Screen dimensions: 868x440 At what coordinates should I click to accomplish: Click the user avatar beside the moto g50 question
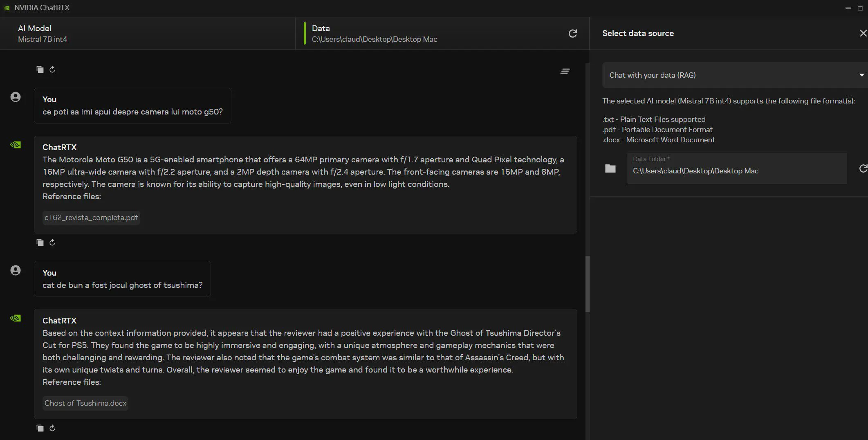pyautogui.click(x=16, y=97)
